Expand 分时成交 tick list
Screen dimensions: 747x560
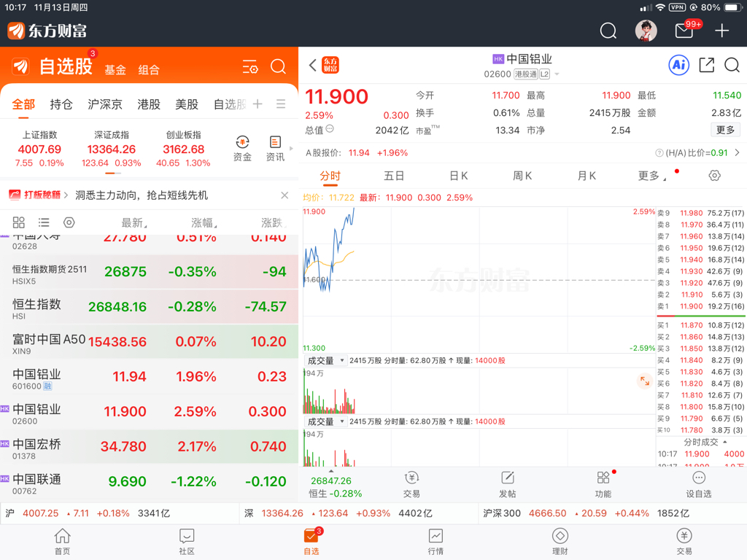point(705,442)
